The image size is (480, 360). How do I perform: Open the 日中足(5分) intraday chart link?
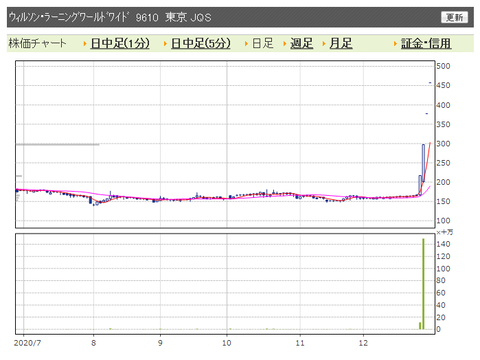point(201,43)
